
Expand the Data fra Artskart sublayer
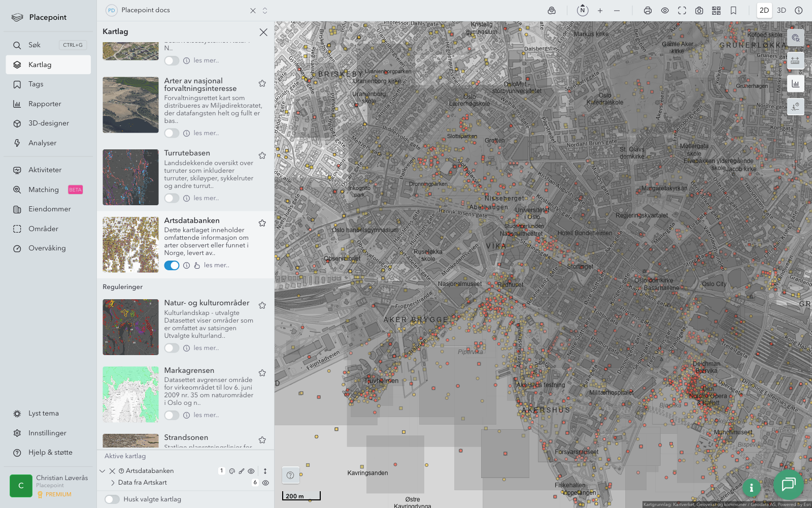click(113, 483)
